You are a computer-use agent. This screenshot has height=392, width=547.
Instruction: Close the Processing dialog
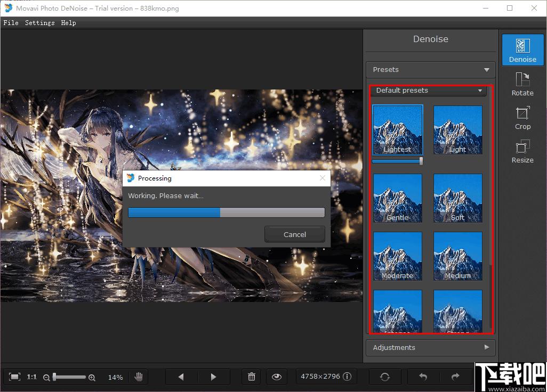323,178
